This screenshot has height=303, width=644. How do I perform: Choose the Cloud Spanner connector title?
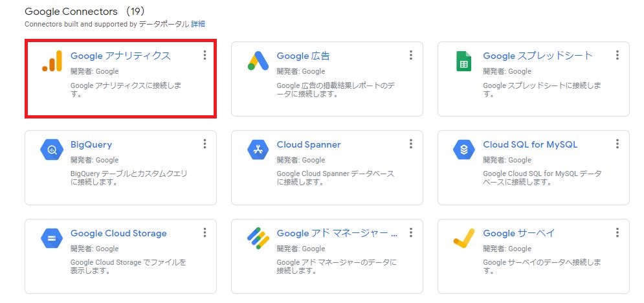pos(309,144)
